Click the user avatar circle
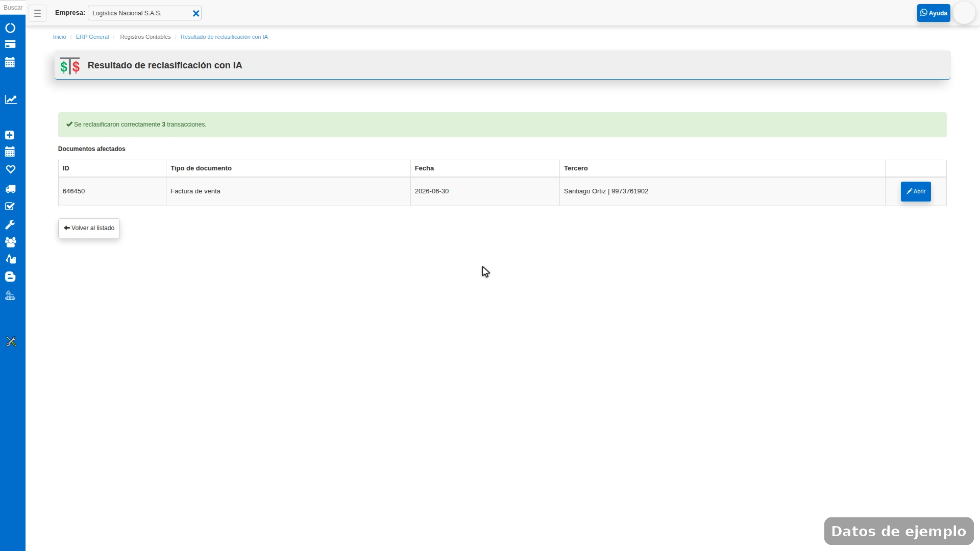980x551 pixels. coord(964,13)
